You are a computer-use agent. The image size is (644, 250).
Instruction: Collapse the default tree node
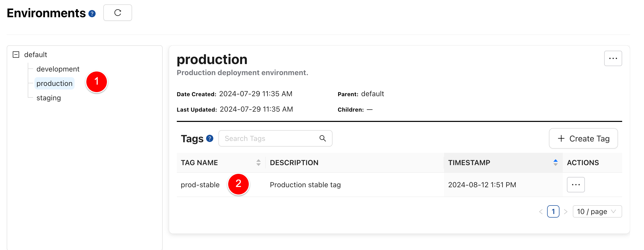(16, 55)
